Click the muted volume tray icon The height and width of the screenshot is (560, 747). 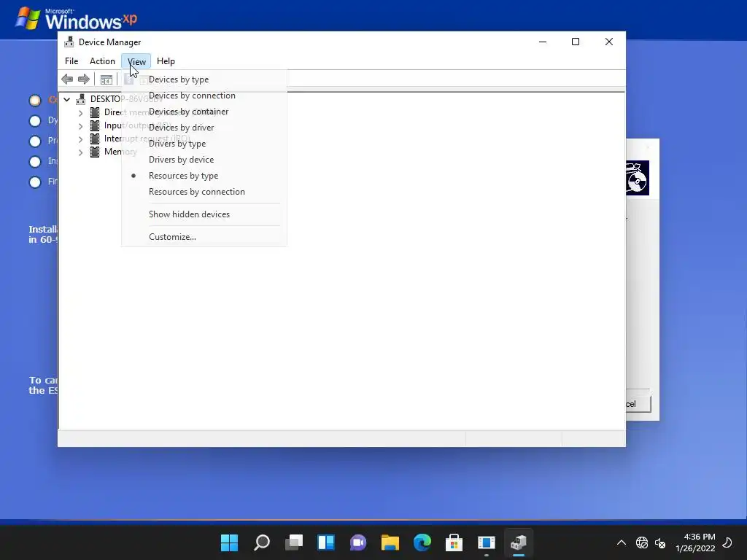point(660,542)
